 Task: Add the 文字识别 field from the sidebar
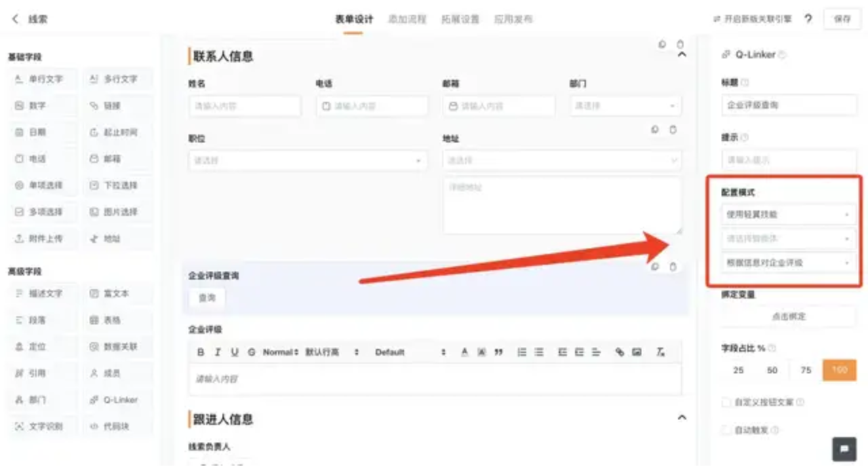tap(39, 426)
